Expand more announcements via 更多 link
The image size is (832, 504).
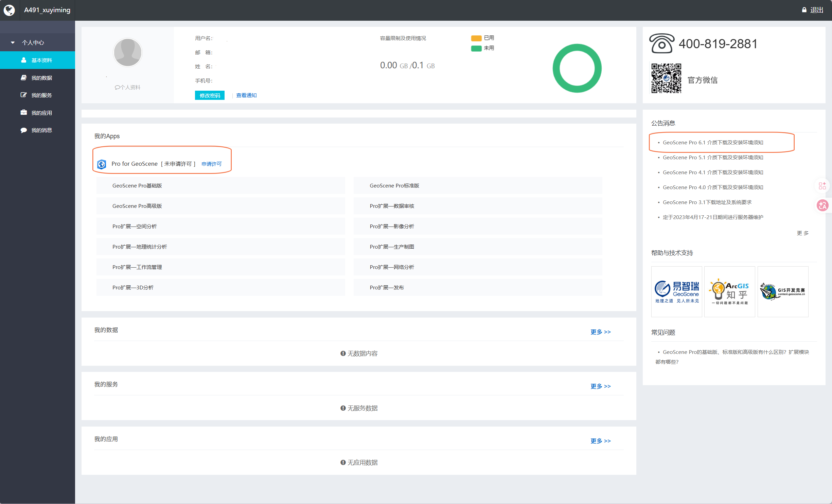coord(802,233)
